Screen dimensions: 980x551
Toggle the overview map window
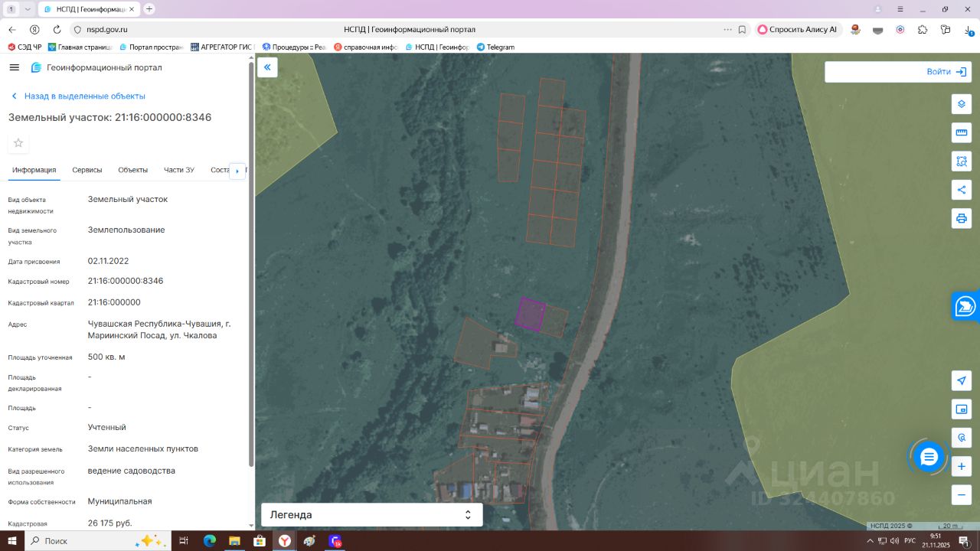click(x=962, y=409)
